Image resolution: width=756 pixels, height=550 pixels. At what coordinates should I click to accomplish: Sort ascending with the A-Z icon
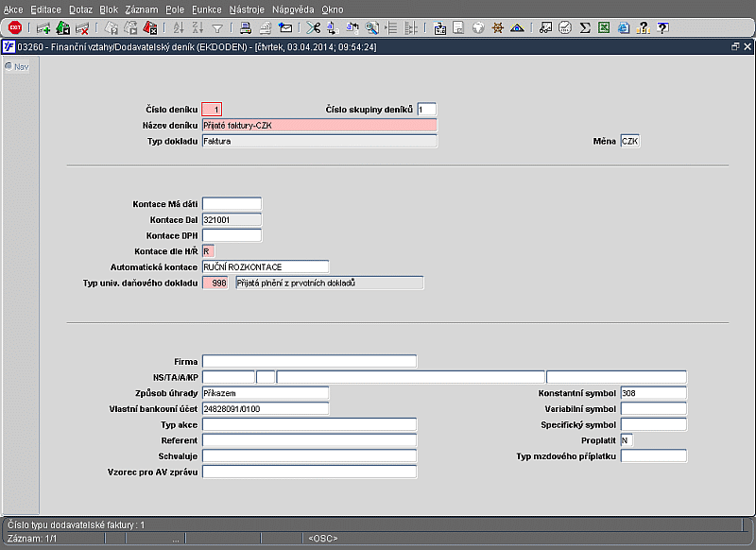point(179,28)
